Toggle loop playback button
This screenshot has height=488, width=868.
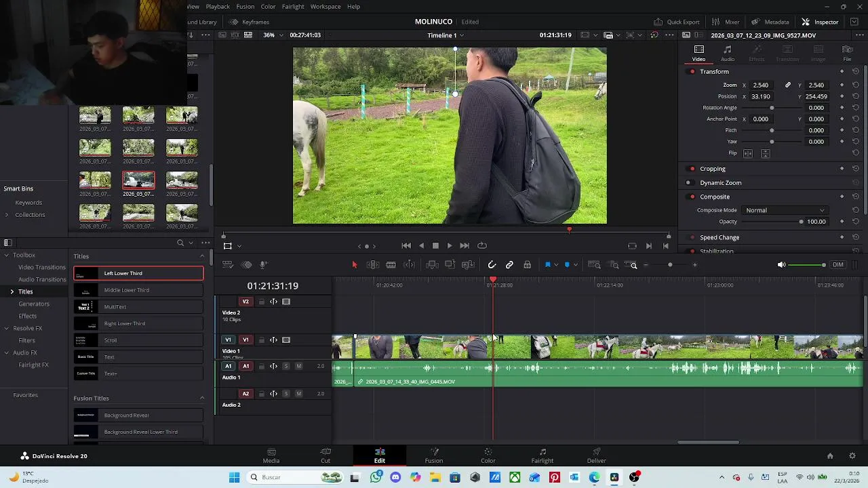coord(482,246)
